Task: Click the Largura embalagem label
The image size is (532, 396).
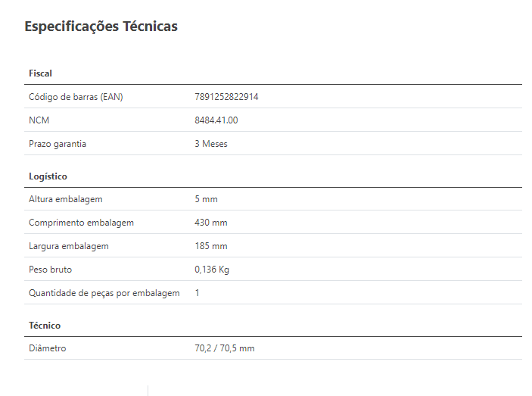Action: (x=69, y=246)
